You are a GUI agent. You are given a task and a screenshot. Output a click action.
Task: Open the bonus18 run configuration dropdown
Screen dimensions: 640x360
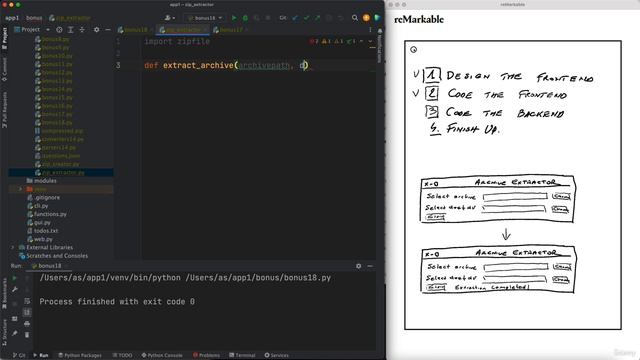(205, 18)
